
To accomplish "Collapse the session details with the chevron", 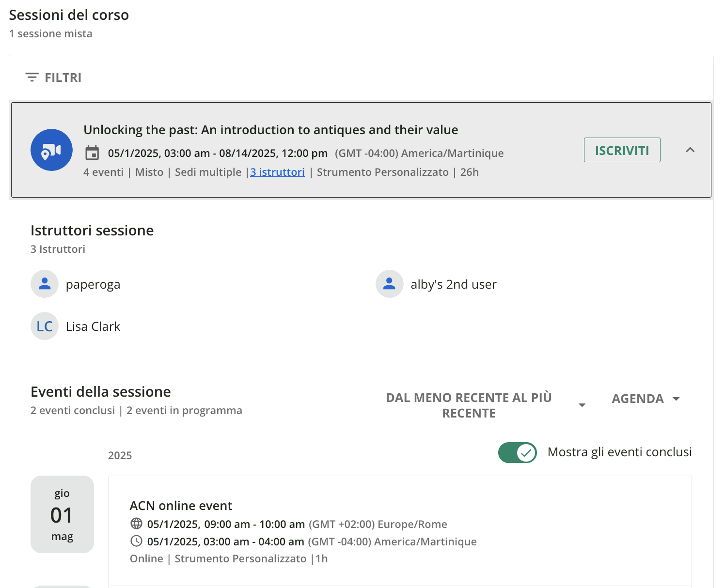I will coord(690,150).
